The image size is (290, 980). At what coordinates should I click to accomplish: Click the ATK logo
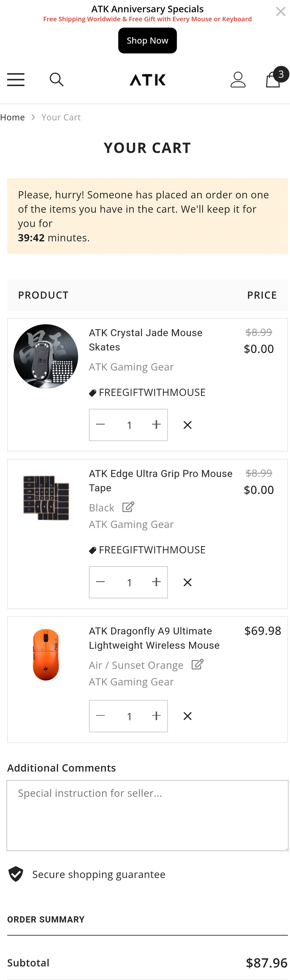[x=148, y=80]
